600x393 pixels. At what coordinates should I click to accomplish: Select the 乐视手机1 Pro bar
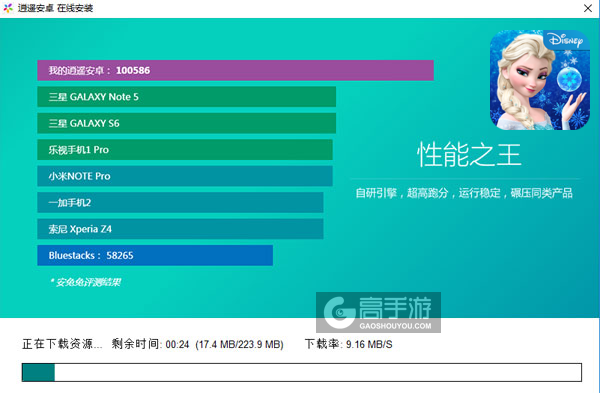(185, 150)
